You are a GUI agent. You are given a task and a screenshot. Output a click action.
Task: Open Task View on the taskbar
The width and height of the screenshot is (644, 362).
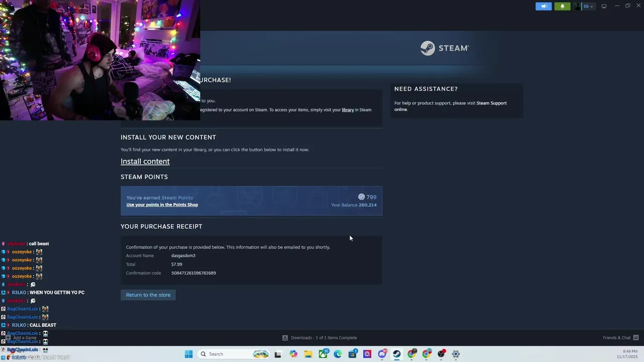pos(278,354)
